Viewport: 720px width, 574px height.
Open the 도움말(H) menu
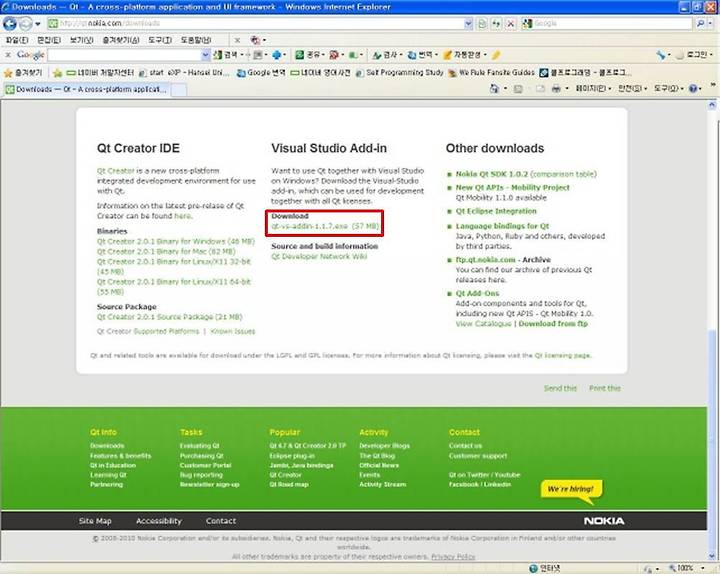tap(196, 40)
